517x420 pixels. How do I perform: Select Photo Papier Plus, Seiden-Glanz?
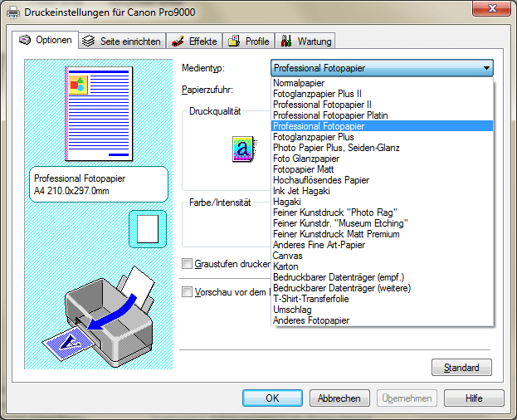382,148
